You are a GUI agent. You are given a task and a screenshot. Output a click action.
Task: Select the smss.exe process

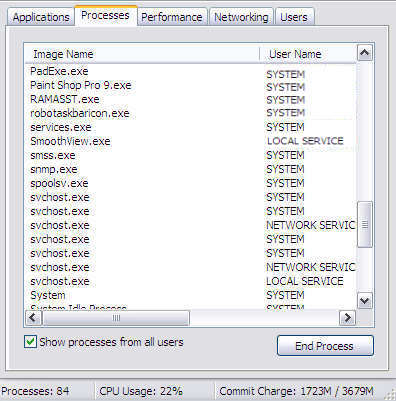[53, 155]
